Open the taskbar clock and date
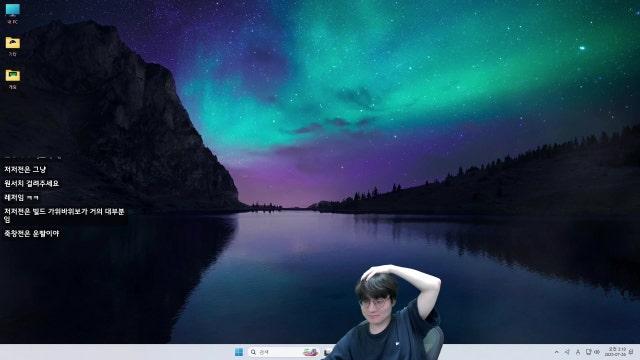The width and height of the screenshot is (640, 360). point(616,352)
